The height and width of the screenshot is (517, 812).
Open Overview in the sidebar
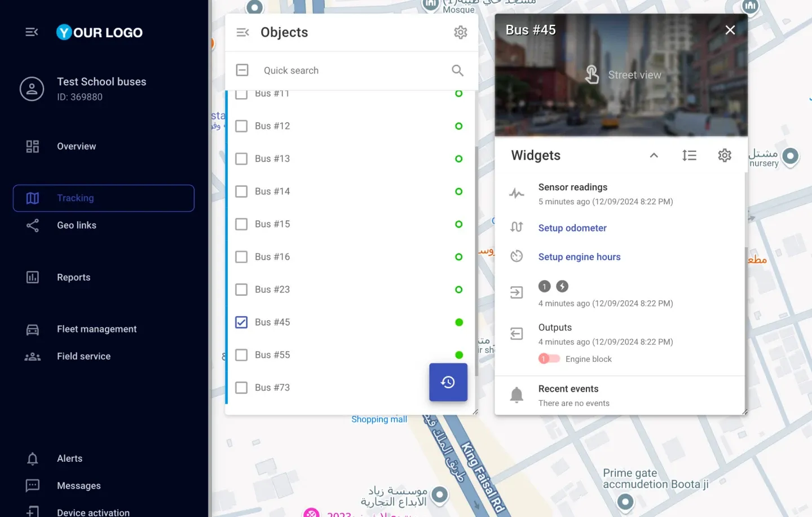[76, 146]
